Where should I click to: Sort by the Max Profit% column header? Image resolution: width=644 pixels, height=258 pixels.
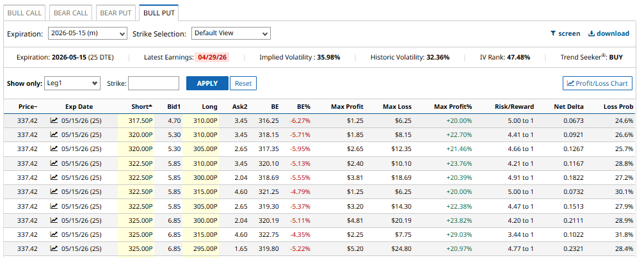[453, 106]
